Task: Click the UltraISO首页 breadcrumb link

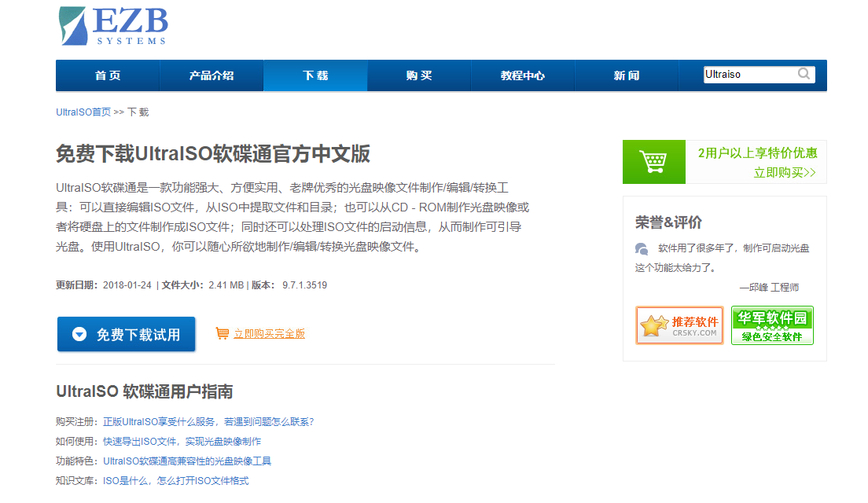Action: pyautogui.click(x=83, y=112)
